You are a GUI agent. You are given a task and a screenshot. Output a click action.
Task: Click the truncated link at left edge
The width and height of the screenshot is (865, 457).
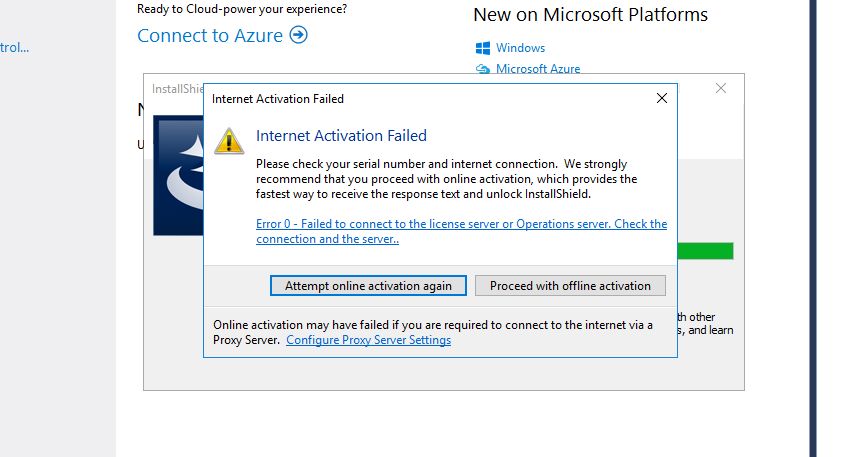(x=14, y=47)
